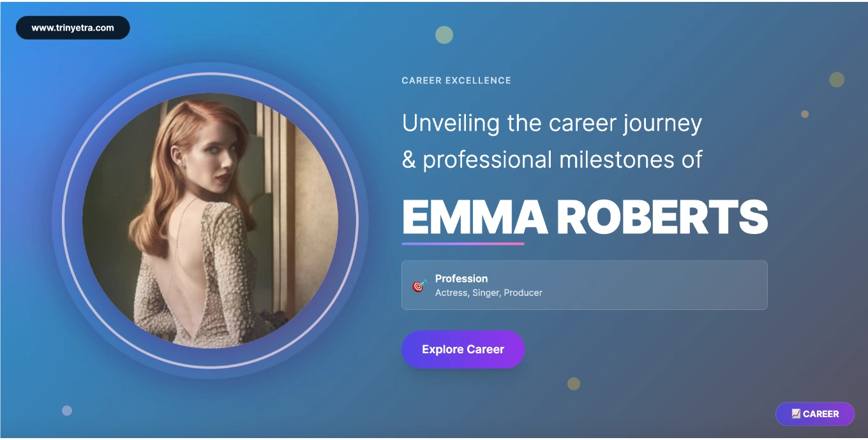The image size is (868, 440).
Task: Select the large green dot near the top center
Action: click(444, 34)
